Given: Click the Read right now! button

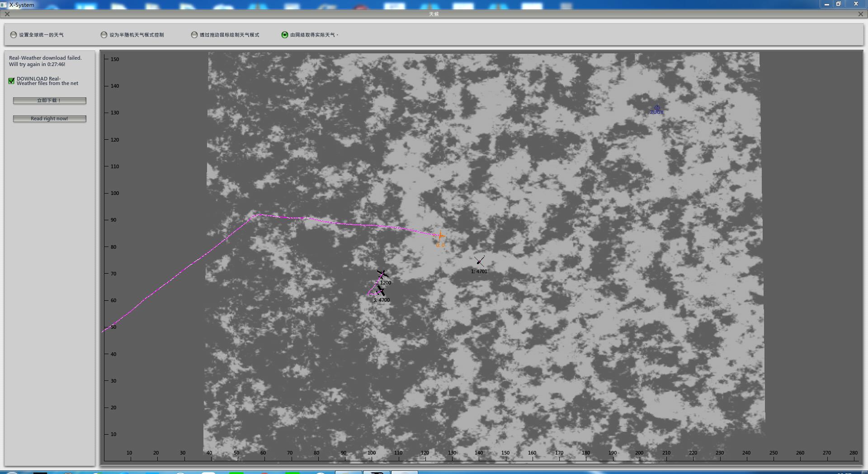Looking at the screenshot, I should [x=50, y=118].
